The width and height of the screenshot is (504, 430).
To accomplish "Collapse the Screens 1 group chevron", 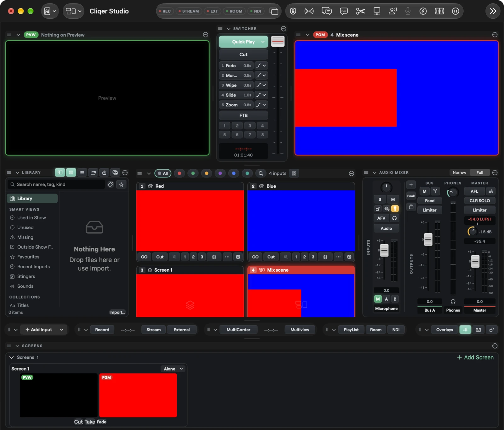I will tap(12, 358).
